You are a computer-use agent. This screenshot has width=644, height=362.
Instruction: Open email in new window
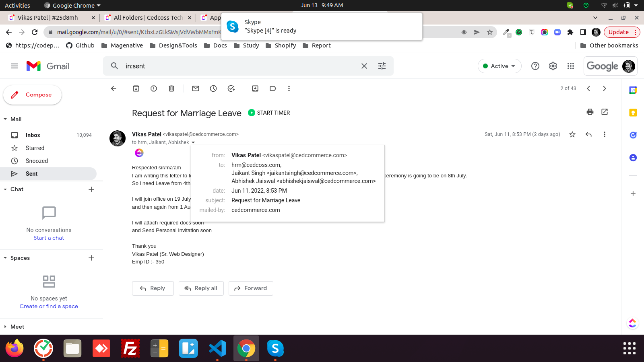coord(605,112)
